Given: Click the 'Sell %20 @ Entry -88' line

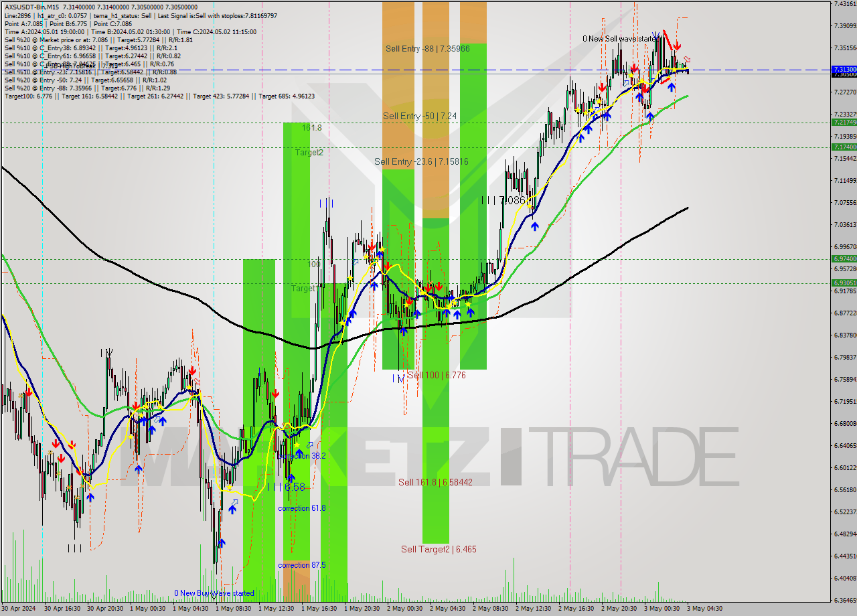Looking at the screenshot, I should [87, 88].
